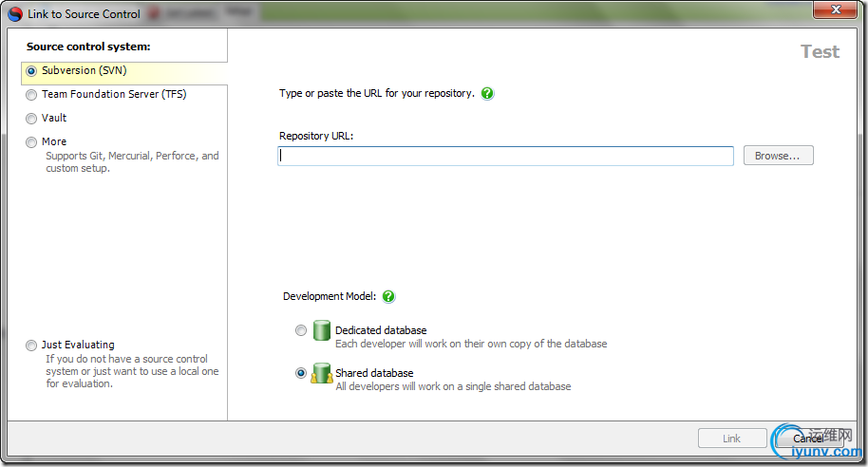Select the Just Evaluating option

coord(31,346)
